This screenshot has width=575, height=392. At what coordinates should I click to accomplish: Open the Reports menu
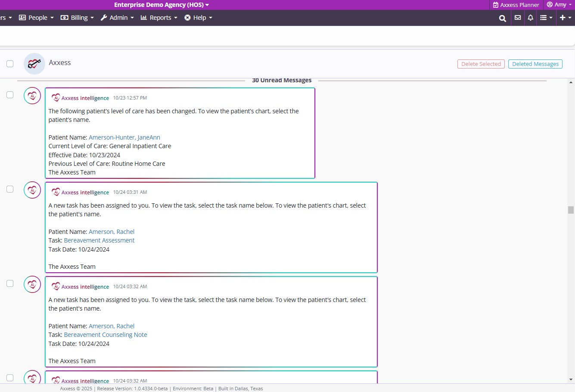pos(159,18)
